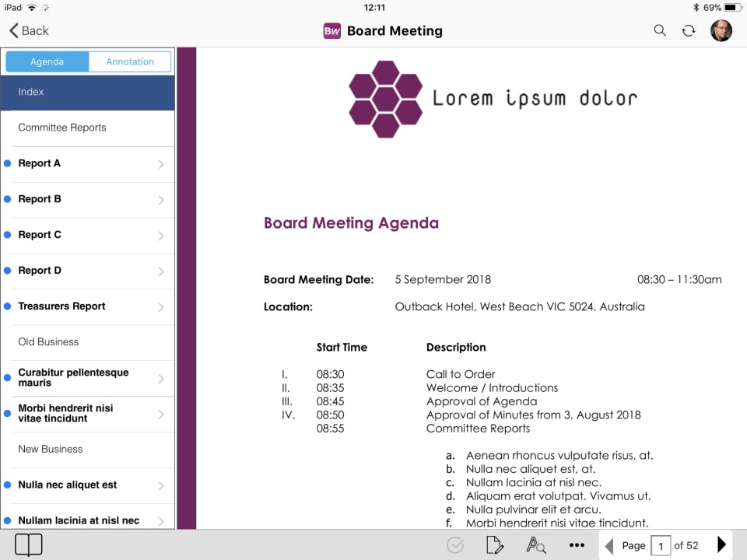Image resolution: width=747 pixels, height=560 pixels.
Task: Open Report C item
Action: click(88, 235)
